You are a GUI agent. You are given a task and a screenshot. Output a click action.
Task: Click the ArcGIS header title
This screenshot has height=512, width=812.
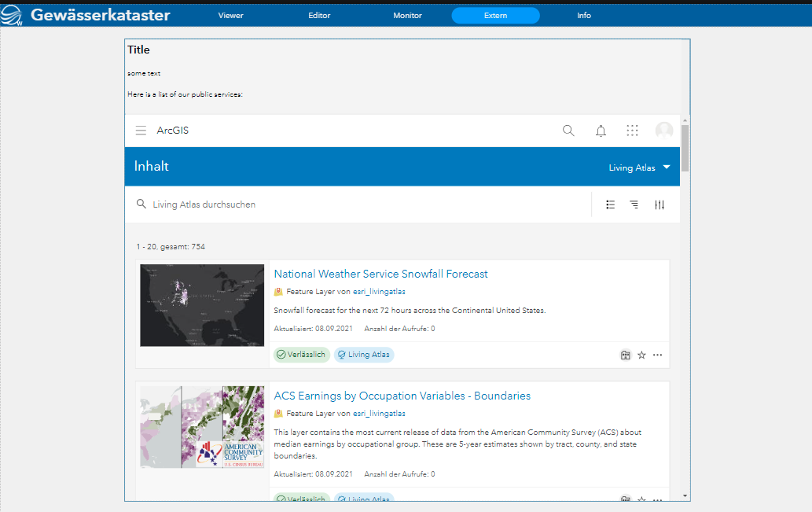pos(172,131)
